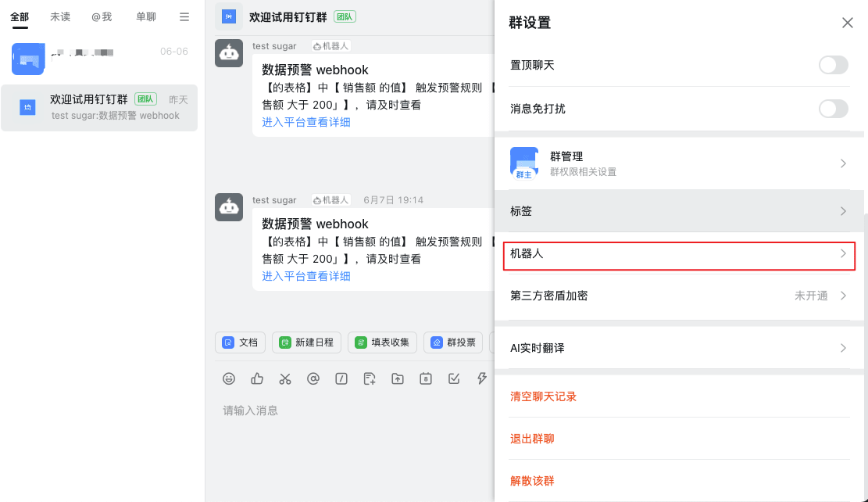Screen dimensions: 868x502
Task: Click the 机器人 badge beside 6月7日 19:14
Action: (330, 200)
